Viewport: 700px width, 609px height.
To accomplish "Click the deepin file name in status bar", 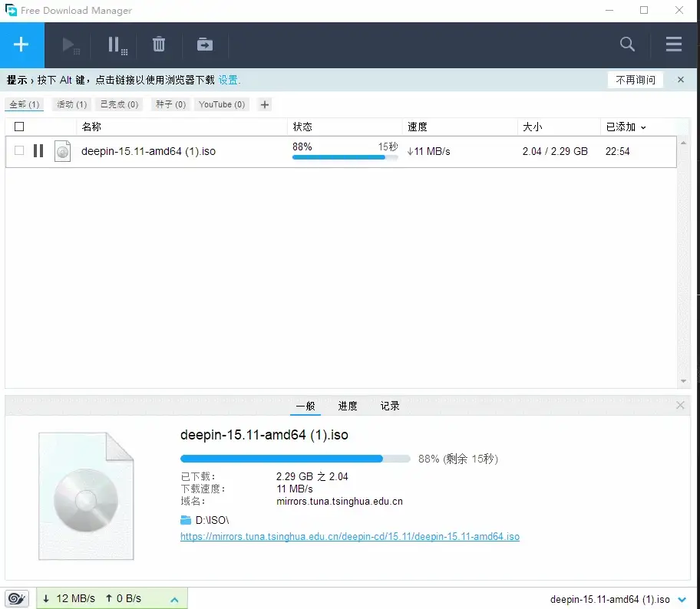I will click(610, 599).
